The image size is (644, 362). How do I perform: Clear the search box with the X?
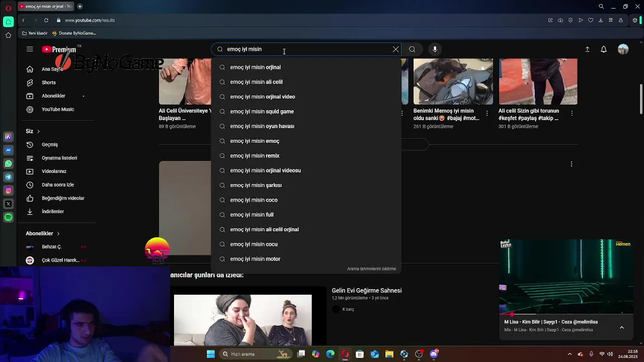(395, 49)
